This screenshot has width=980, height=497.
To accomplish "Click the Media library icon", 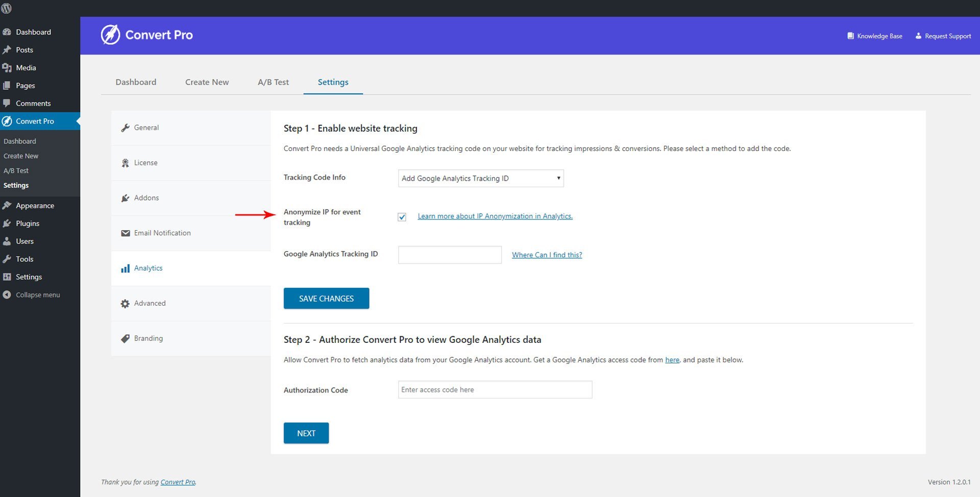I will [x=7, y=67].
